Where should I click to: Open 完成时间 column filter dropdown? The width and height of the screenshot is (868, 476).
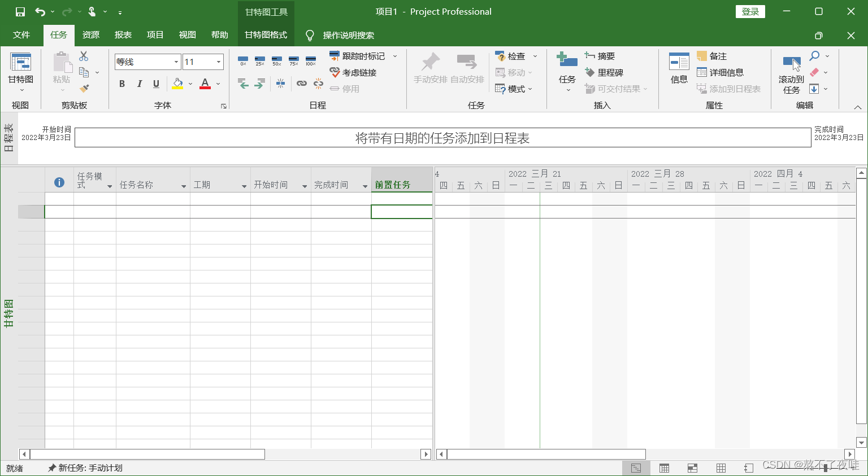pyautogui.click(x=365, y=186)
